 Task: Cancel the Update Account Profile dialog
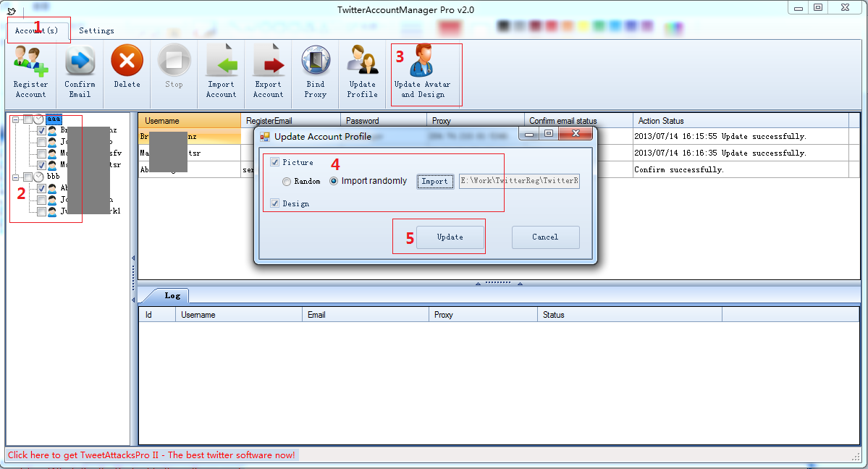(x=545, y=237)
